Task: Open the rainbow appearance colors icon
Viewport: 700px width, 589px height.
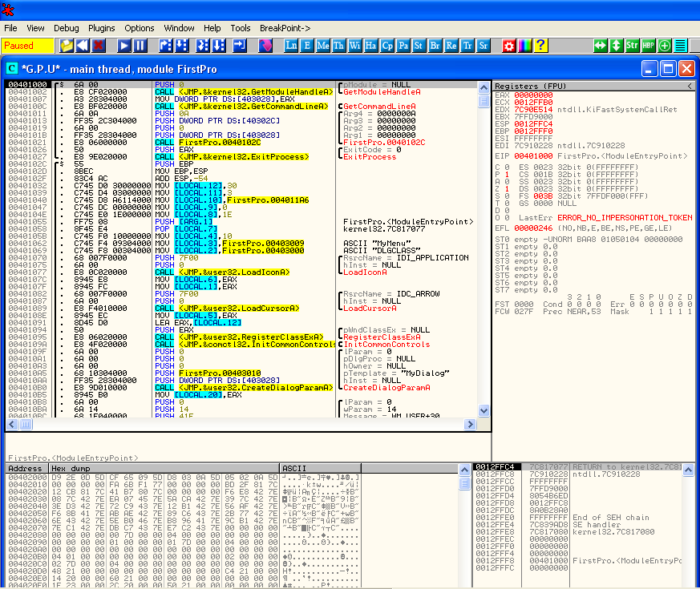Action: pos(525,46)
